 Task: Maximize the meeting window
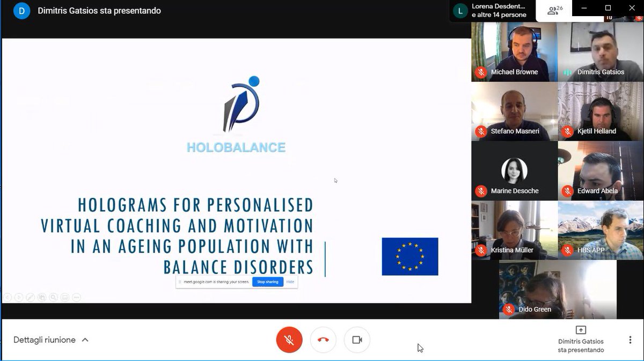(608, 8)
